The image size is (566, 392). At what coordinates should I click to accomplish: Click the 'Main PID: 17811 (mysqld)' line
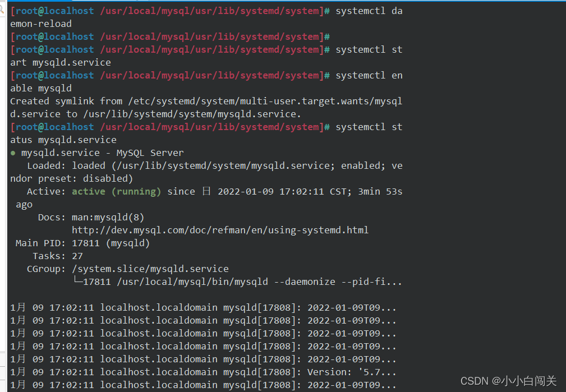(82, 243)
